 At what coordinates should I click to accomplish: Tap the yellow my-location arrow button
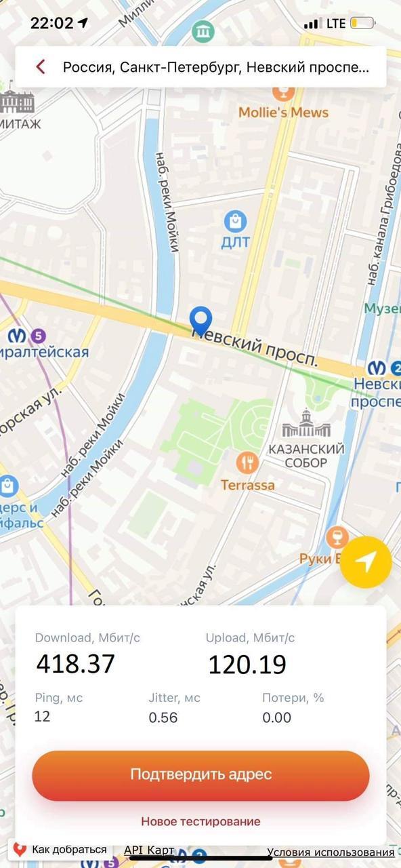click(x=366, y=561)
